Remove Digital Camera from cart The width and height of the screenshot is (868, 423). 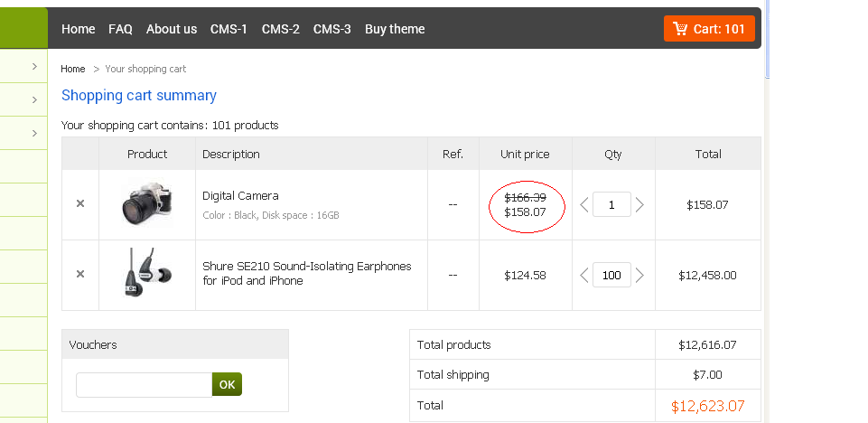click(x=80, y=204)
